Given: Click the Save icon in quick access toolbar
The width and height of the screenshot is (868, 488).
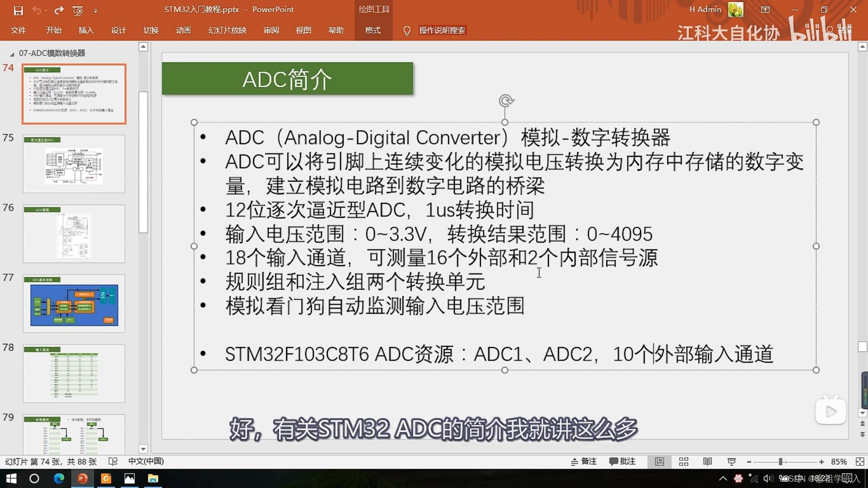Looking at the screenshot, I should (x=18, y=10).
